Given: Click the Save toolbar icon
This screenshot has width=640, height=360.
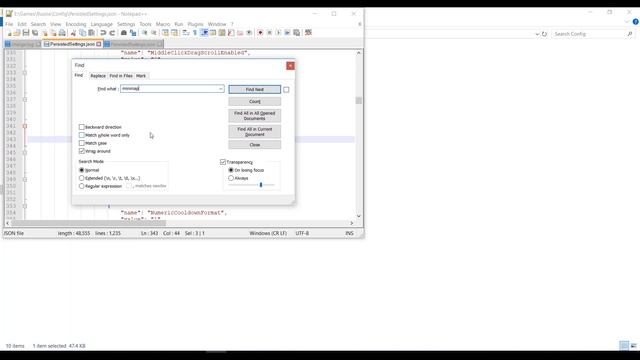Looking at the screenshot, I should [x=26, y=33].
